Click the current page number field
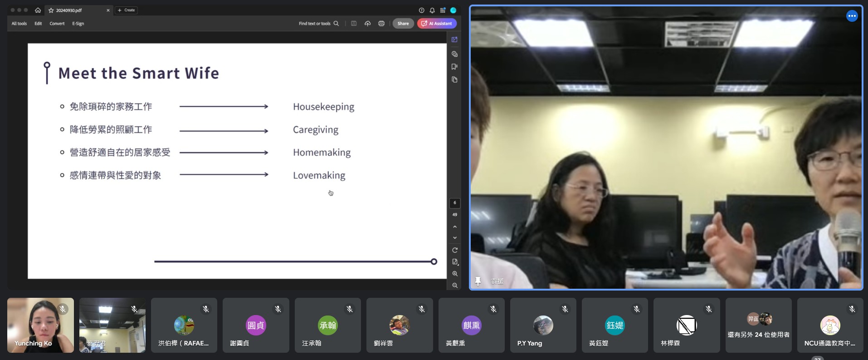The height and width of the screenshot is (360, 868). (454, 203)
